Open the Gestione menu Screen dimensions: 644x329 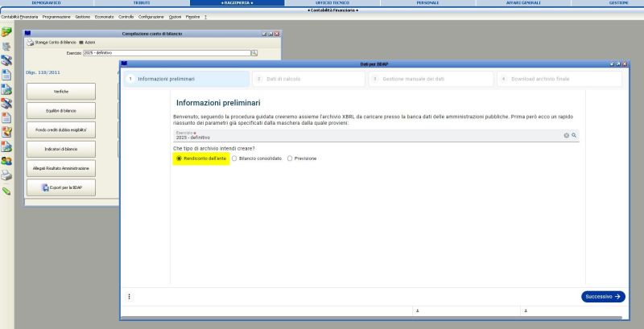click(x=83, y=17)
